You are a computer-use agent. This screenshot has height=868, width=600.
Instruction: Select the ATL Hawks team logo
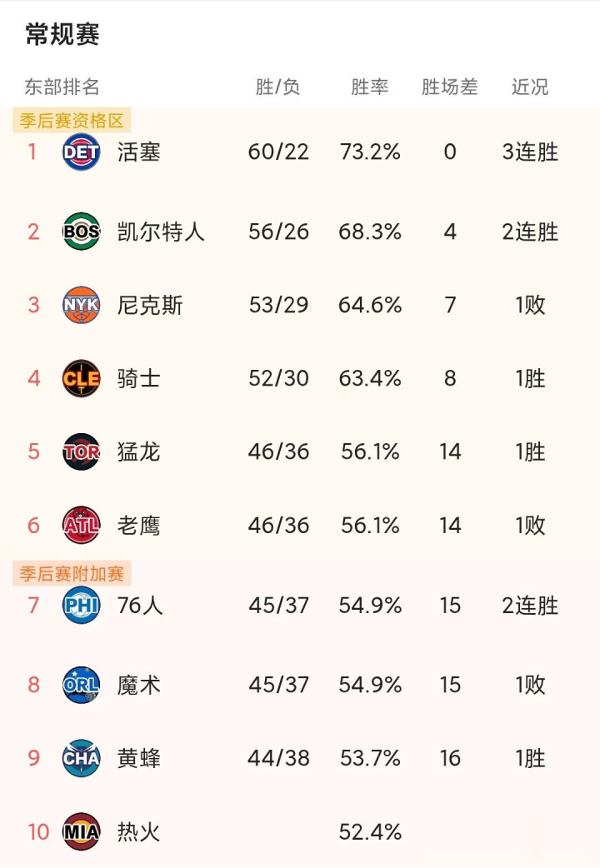tap(81, 525)
